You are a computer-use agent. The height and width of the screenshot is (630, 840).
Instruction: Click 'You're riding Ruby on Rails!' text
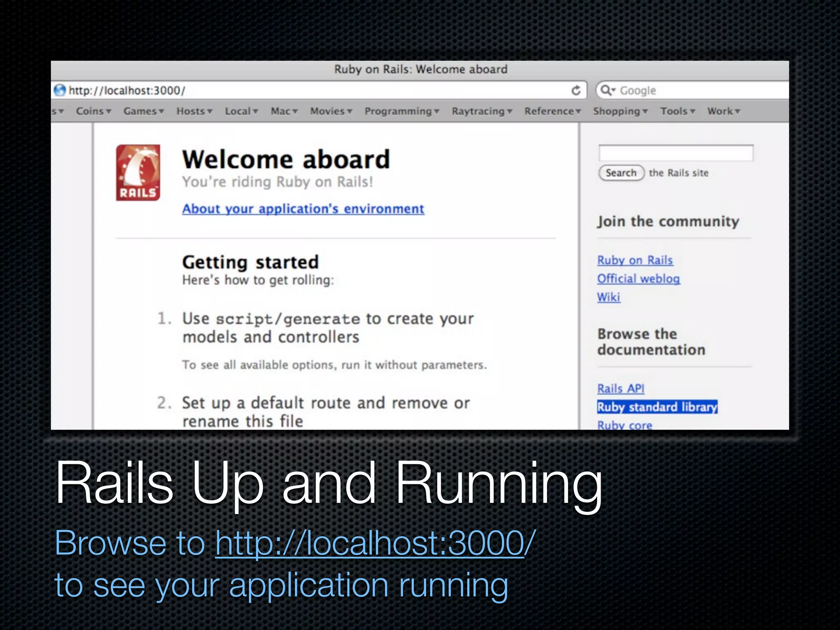point(278,182)
